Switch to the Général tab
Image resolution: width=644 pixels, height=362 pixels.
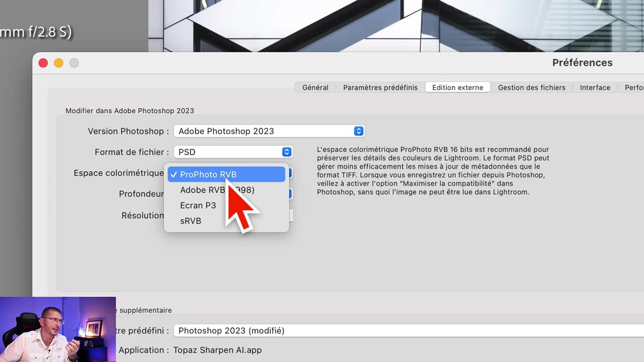(315, 87)
